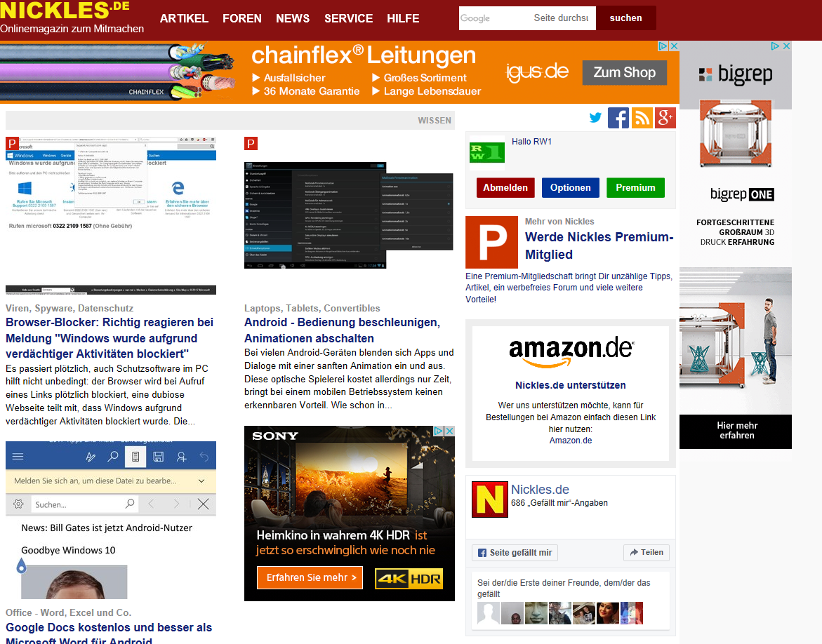Click the bigrep ONE printer ad image
This screenshot has width=822, height=644.
736,133
